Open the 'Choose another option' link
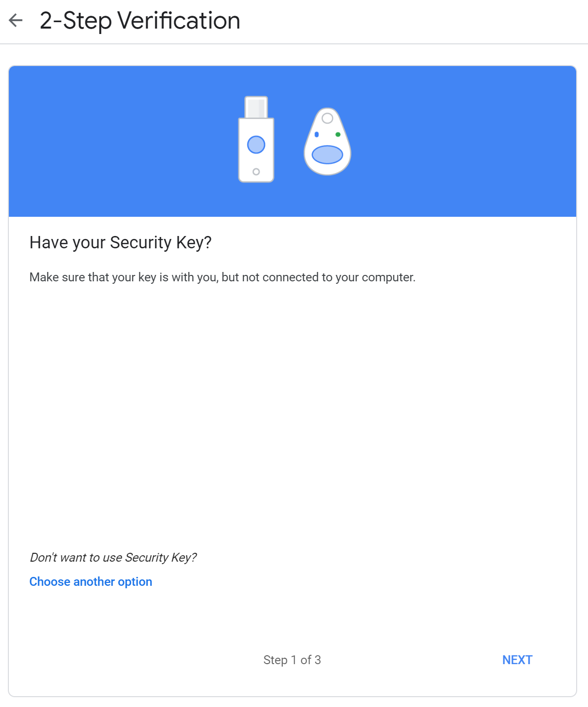Screen dimensions: 588x707 point(91,582)
